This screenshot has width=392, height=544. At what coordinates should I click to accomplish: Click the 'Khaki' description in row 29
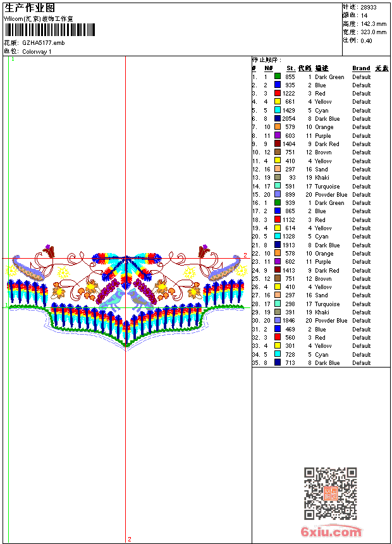[x=322, y=312]
